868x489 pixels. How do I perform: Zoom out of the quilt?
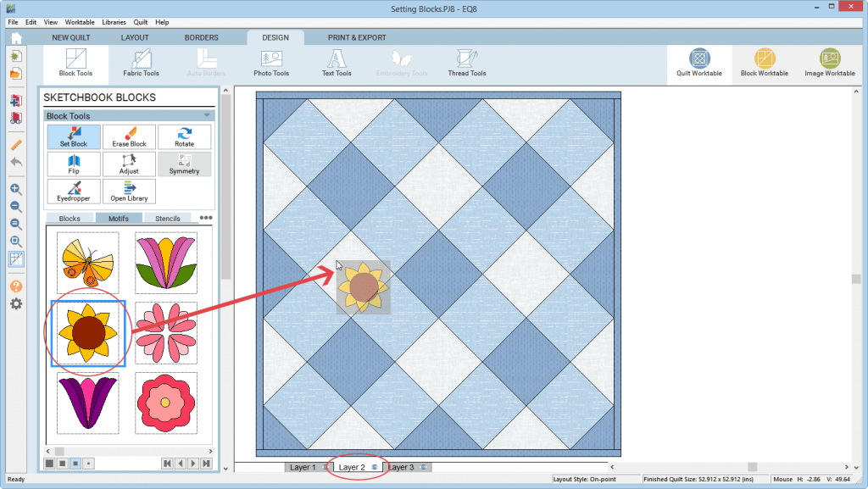[16, 207]
